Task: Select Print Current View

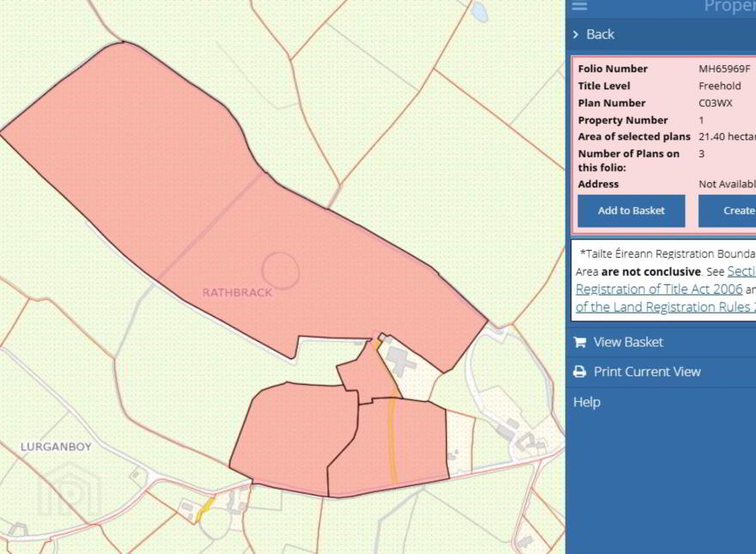Action: click(647, 372)
